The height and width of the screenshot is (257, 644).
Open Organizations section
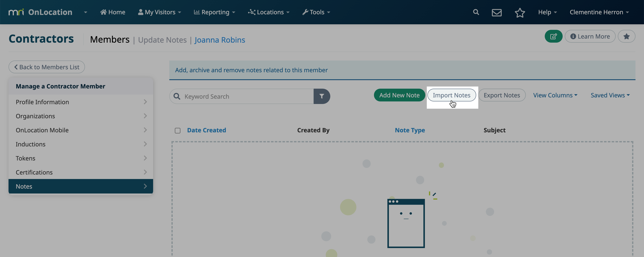(81, 116)
